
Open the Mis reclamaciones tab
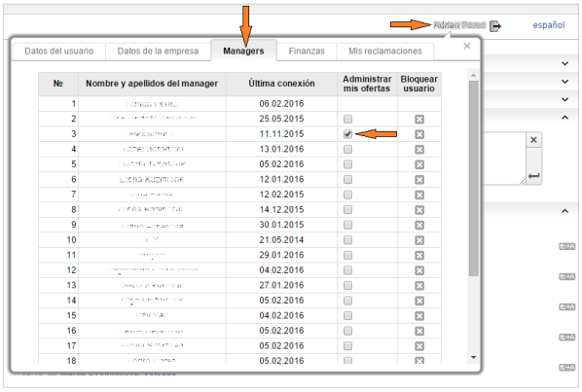click(384, 52)
